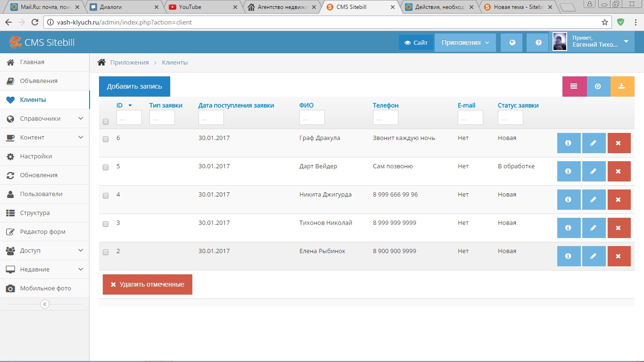Click the help question mark icon in header
The height and width of the screenshot is (362, 644).
pos(538,42)
